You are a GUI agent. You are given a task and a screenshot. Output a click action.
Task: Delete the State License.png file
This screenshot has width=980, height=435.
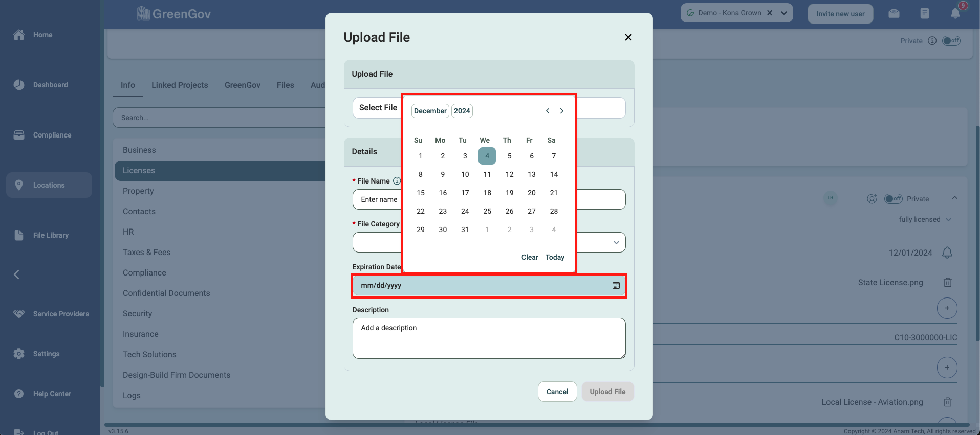click(x=947, y=283)
